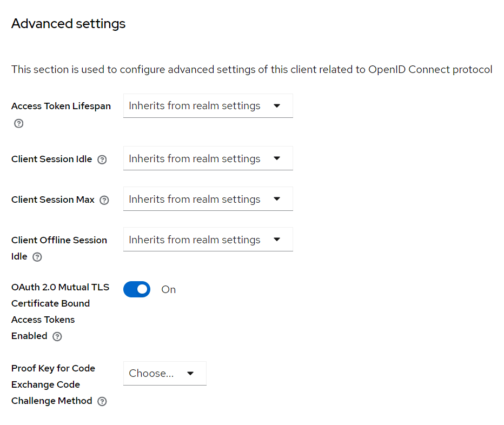The width and height of the screenshot is (504, 425).
Task: Open the Code Challenge Method 'Choose...' dropdown
Action: tap(164, 373)
